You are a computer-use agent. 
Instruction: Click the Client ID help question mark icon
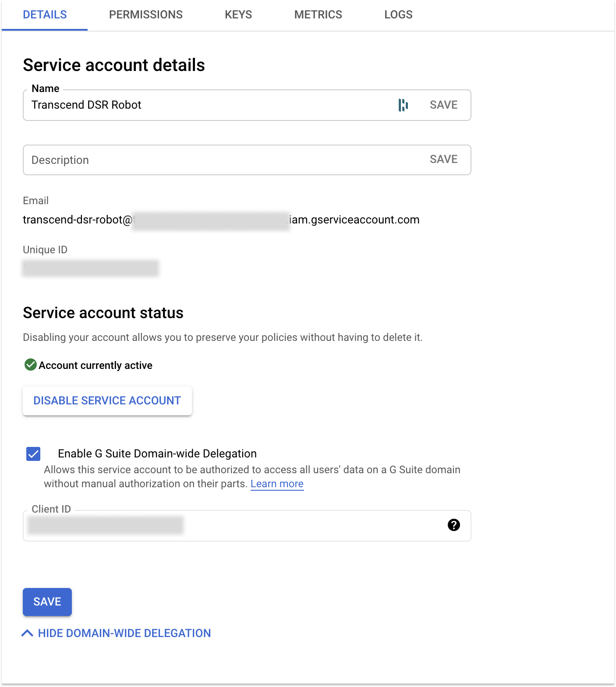click(x=454, y=525)
